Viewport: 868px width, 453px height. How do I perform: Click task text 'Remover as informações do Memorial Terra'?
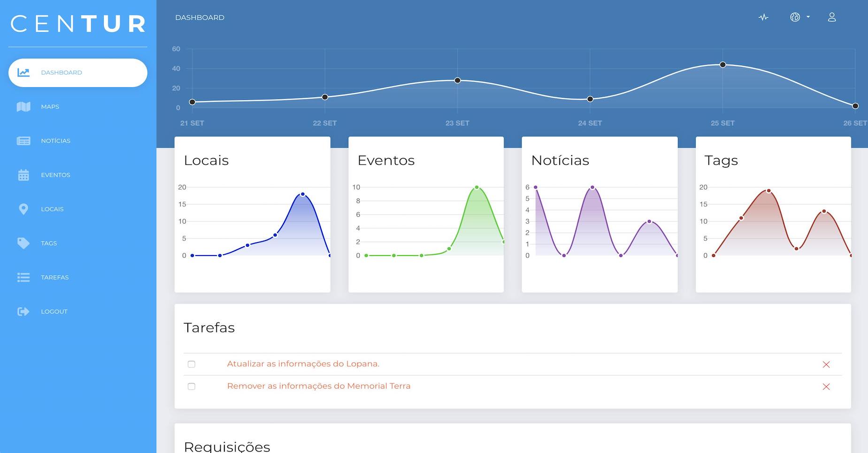coord(319,386)
